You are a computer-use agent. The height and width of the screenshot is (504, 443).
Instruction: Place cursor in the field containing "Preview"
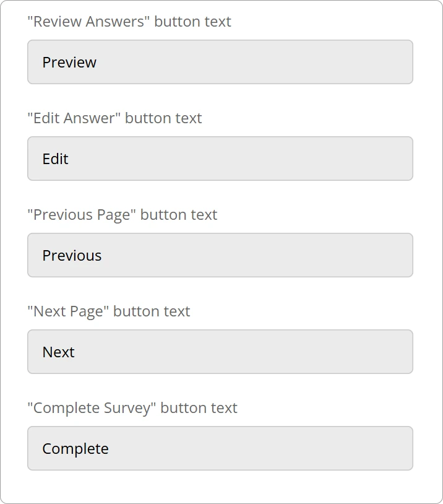[x=247, y=62]
